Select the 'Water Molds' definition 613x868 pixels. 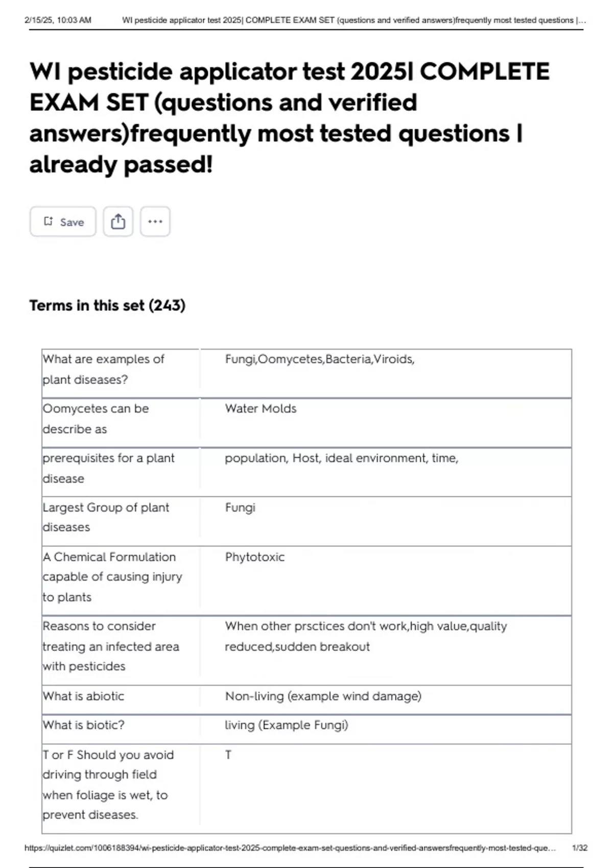[261, 408]
